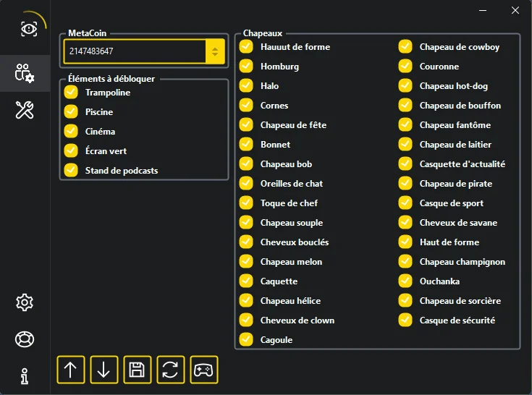Uncheck the Trampoline checkbox

point(71,92)
